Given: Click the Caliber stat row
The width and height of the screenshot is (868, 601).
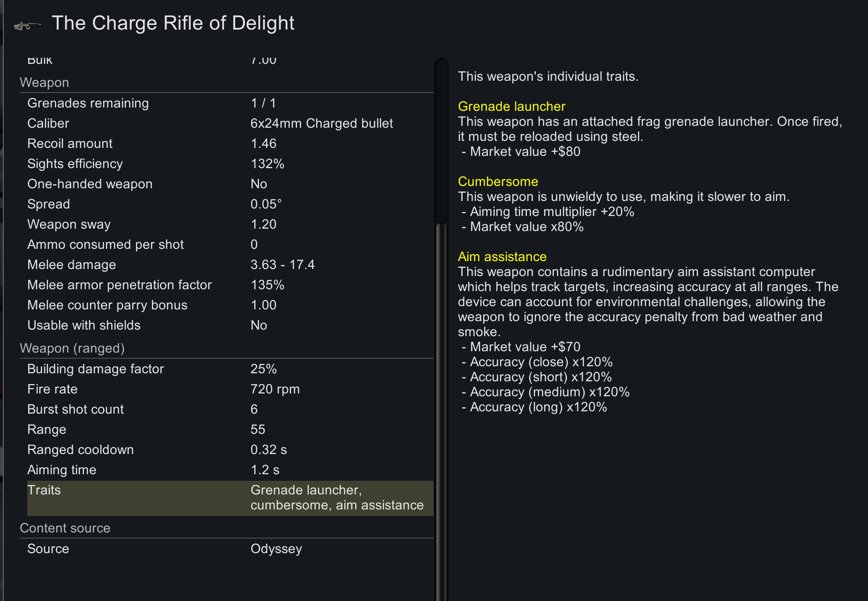Looking at the screenshot, I should click(230, 123).
